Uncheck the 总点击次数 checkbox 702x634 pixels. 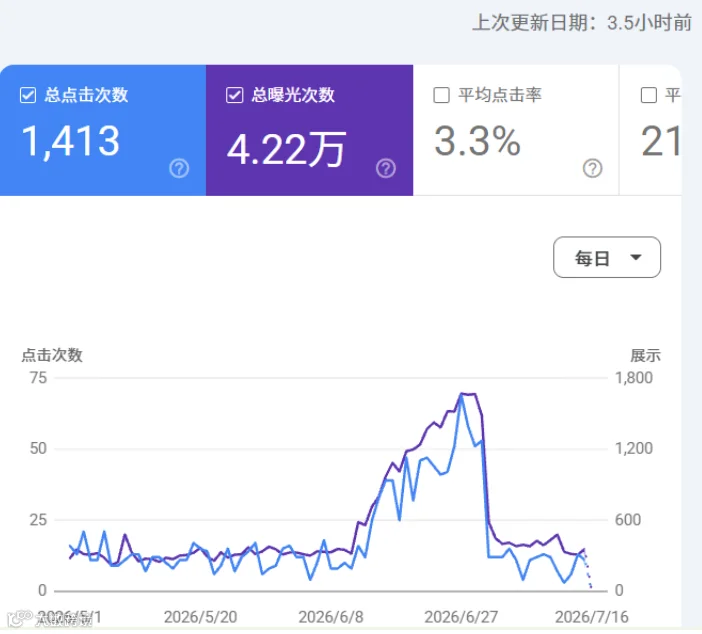tap(28, 95)
